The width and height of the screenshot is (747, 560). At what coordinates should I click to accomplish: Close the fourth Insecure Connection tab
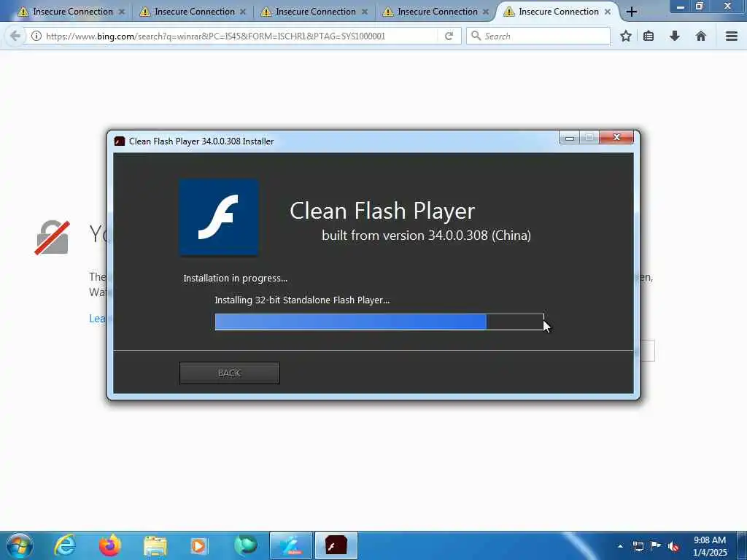pyautogui.click(x=486, y=12)
